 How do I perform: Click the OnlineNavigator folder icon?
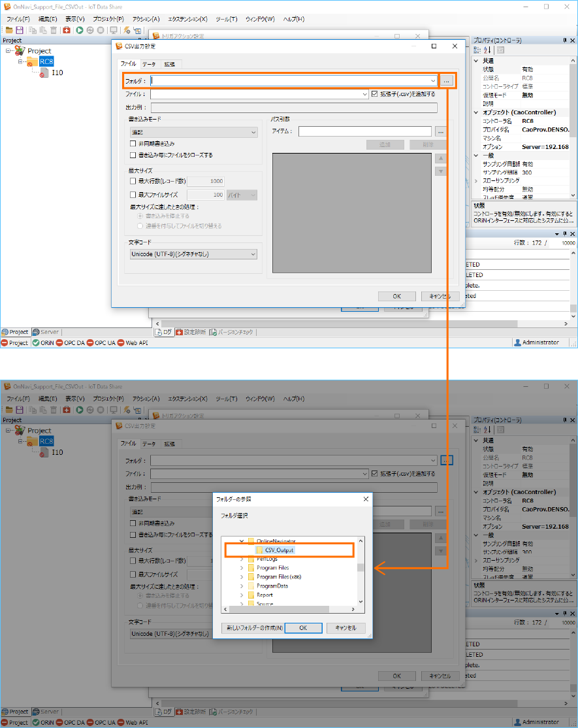(251, 541)
